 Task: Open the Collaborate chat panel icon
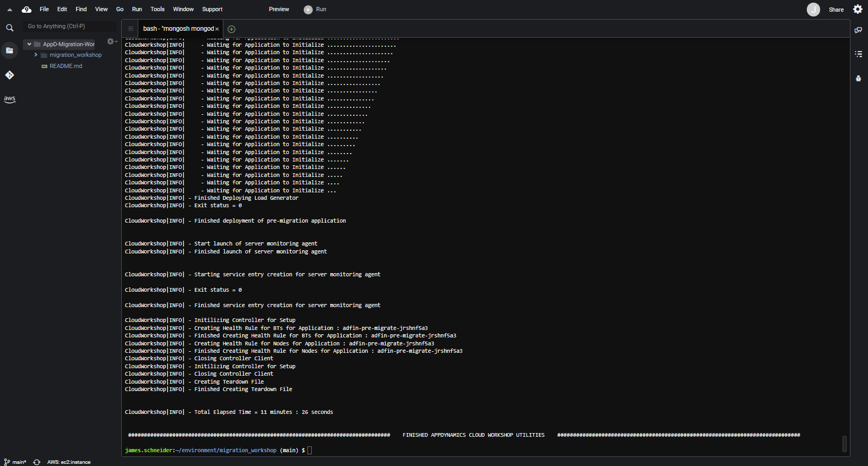pos(858,30)
